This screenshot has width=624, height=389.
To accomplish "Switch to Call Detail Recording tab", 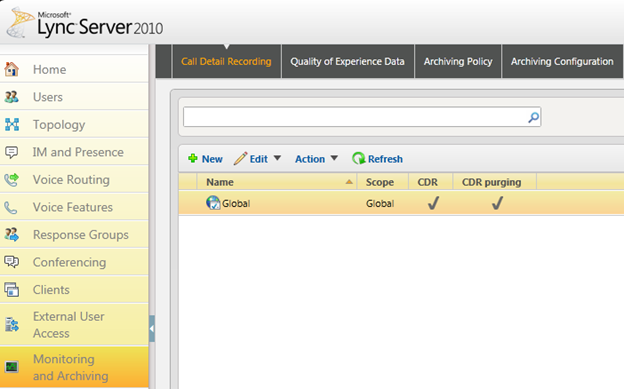I will tap(226, 61).
